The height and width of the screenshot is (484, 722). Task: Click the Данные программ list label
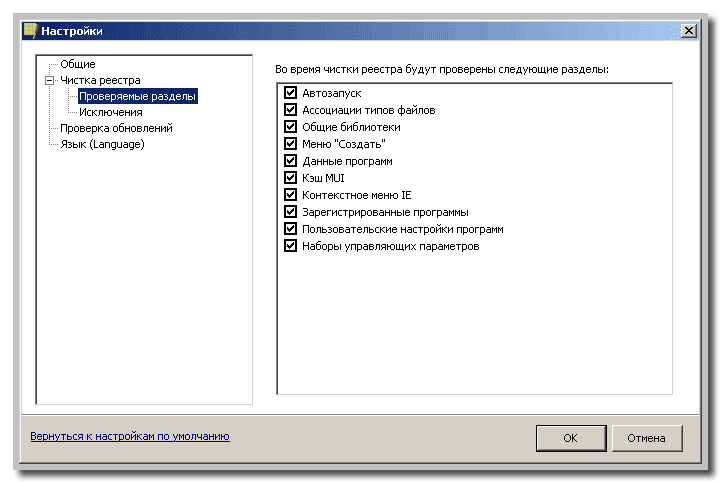(x=347, y=161)
